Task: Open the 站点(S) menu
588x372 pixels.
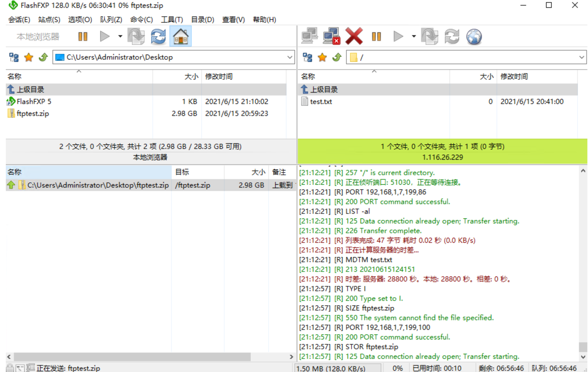Action: click(49, 20)
